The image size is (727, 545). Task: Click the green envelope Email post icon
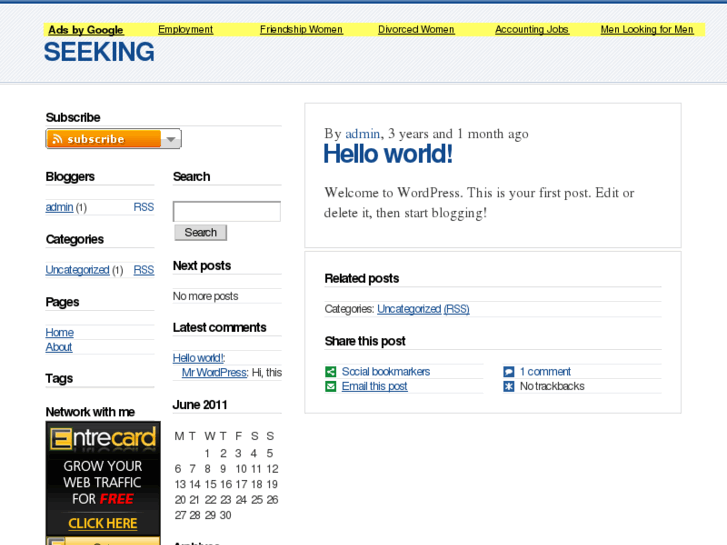pyautogui.click(x=331, y=386)
